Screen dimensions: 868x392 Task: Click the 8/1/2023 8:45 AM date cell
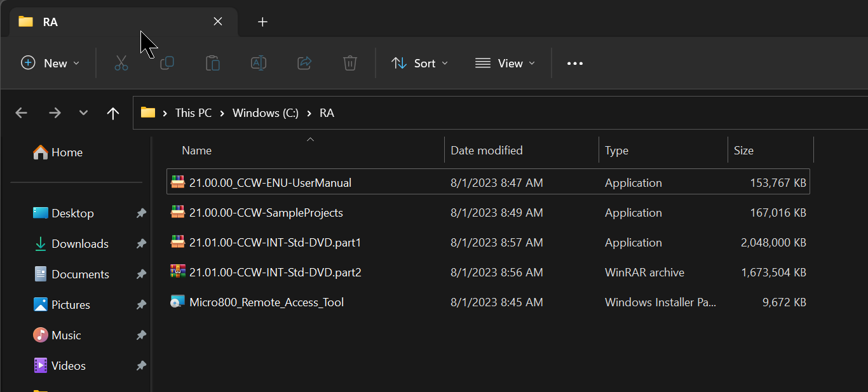[x=497, y=302]
